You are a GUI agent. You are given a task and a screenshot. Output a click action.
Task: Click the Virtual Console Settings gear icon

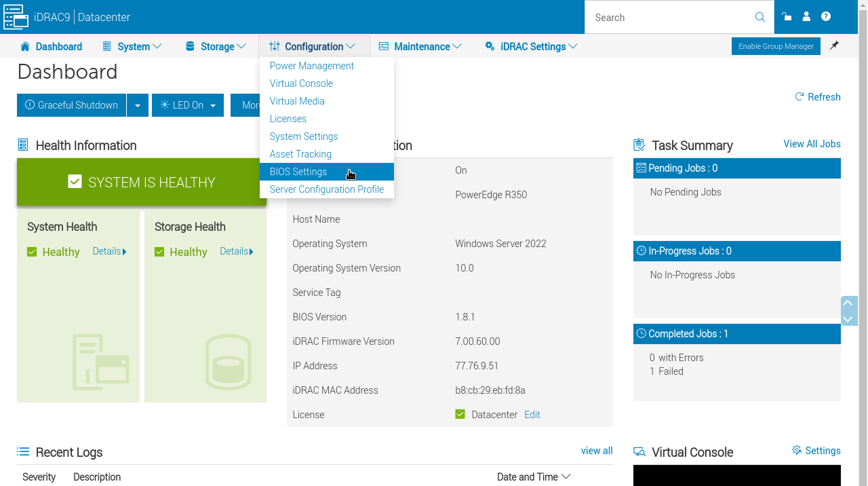tap(797, 451)
